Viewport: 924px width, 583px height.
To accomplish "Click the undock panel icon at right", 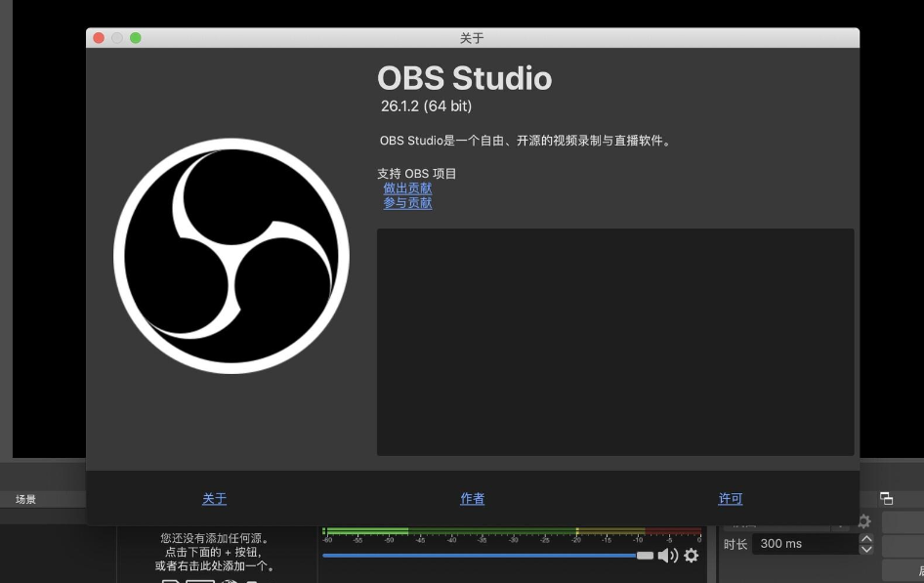I will pyautogui.click(x=886, y=498).
